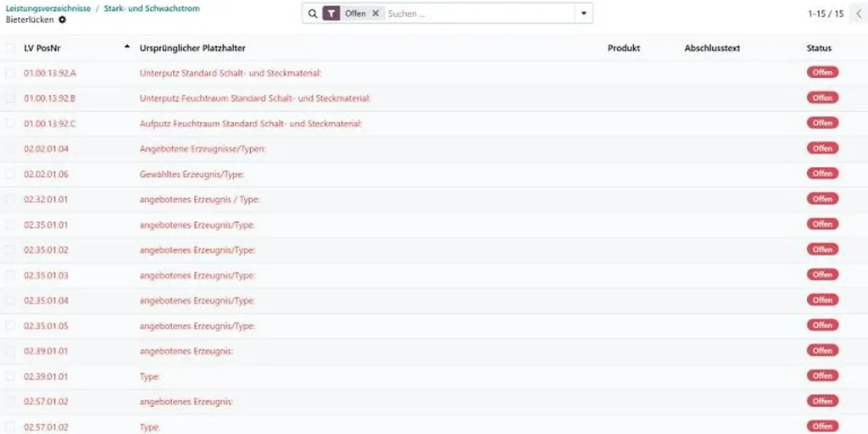Image resolution: width=868 pixels, height=434 pixels.
Task: Tick the select-all header checkbox
Action: 10,48
